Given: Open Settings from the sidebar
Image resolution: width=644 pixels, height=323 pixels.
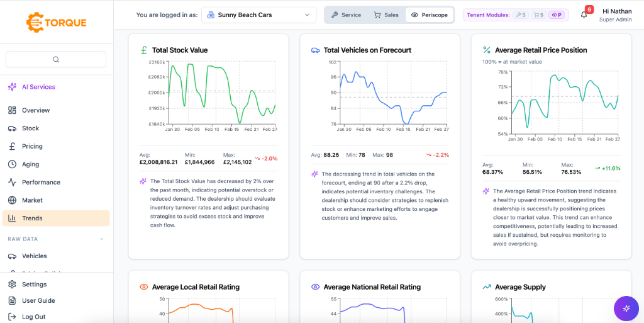Looking at the screenshot, I should coord(56,285).
